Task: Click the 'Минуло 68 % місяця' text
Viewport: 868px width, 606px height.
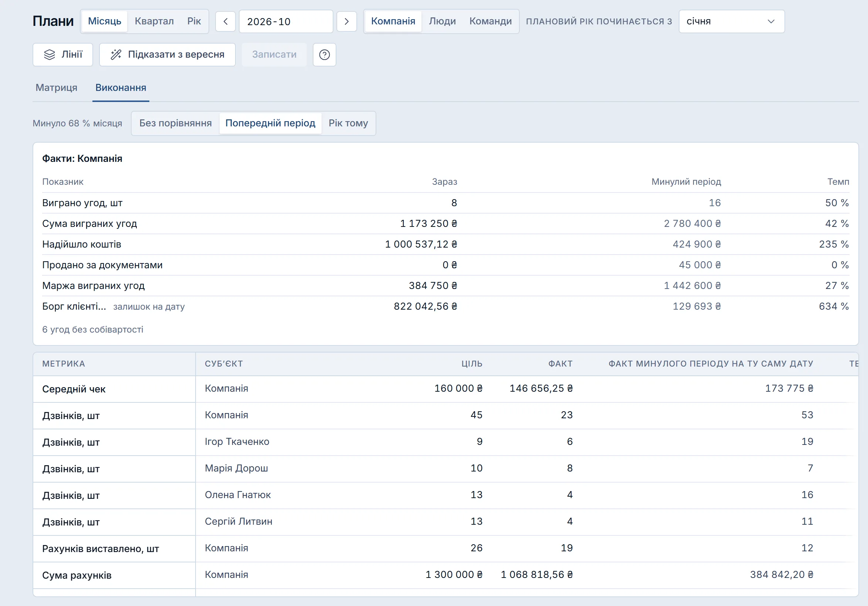Action: pos(78,123)
